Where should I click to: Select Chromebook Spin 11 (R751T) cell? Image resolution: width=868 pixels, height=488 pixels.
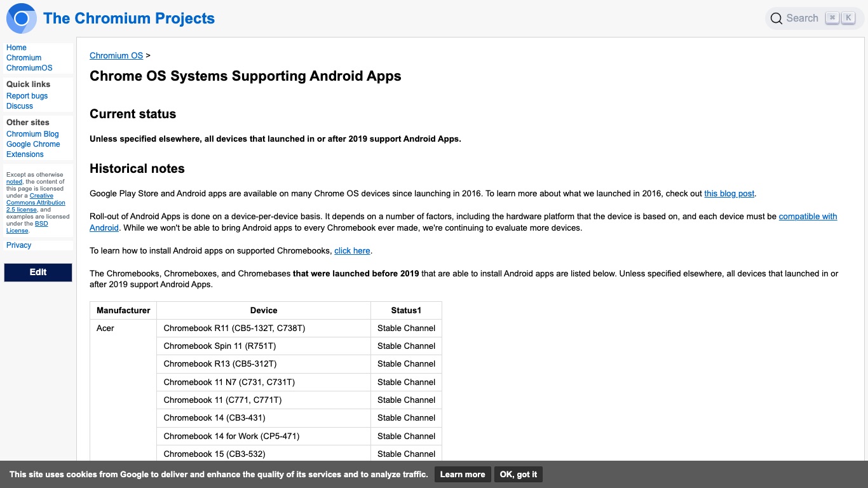pos(264,346)
